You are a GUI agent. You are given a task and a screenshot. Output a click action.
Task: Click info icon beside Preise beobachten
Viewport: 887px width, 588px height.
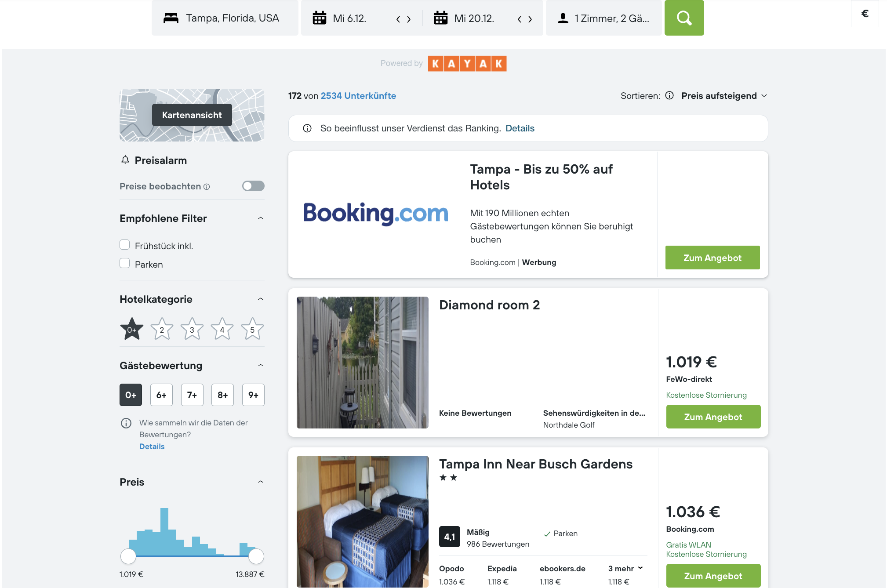point(207,187)
